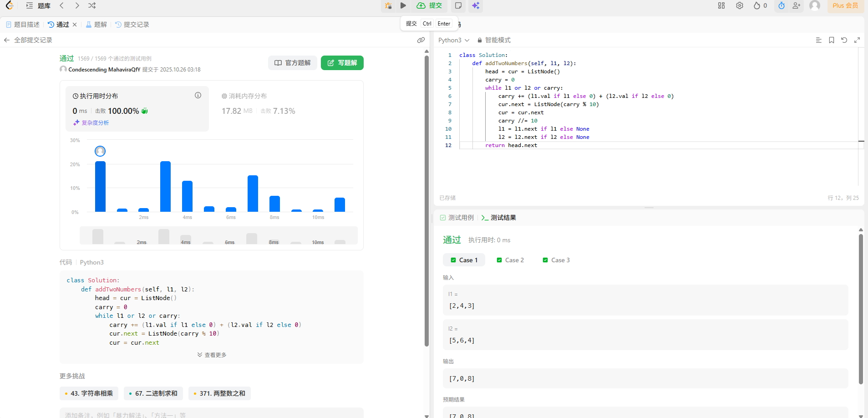Select the Case 2 test case
This screenshot has width=868, height=418.
tap(510, 260)
